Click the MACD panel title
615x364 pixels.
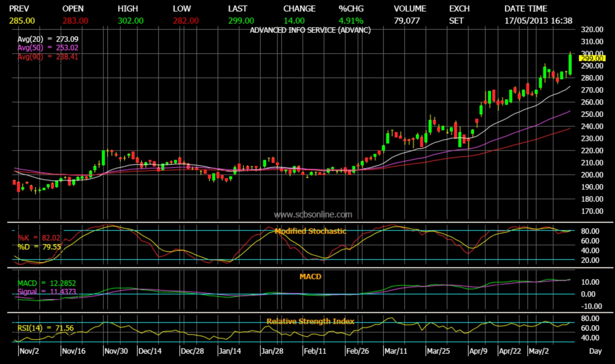pos(310,277)
